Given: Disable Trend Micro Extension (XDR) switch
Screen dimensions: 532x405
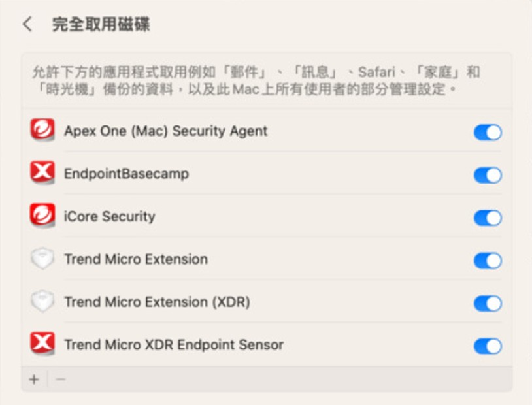Looking at the screenshot, I should 488,303.
